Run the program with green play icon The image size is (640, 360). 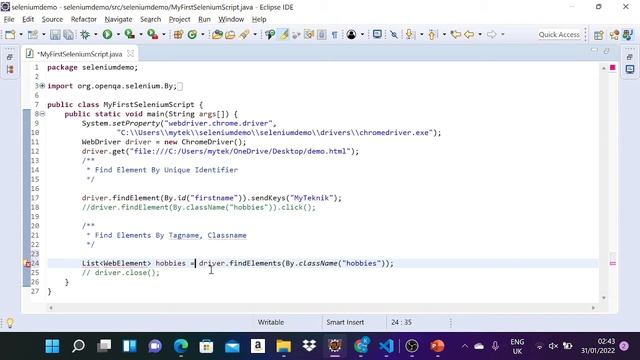tap(107, 35)
